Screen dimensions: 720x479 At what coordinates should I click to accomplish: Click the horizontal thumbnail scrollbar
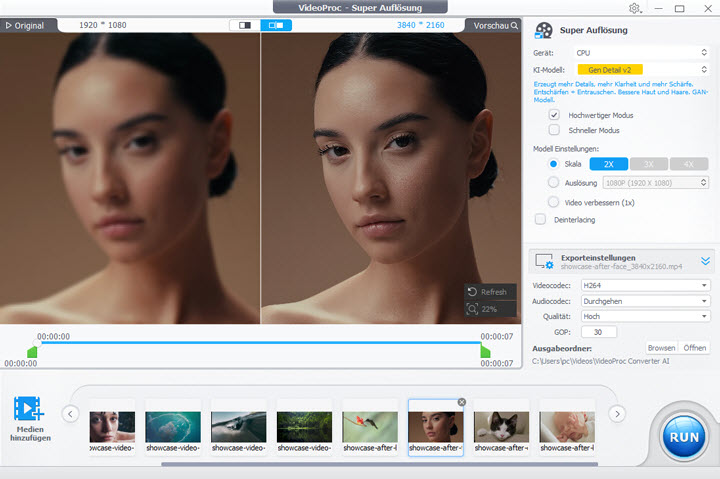[x=379, y=464]
